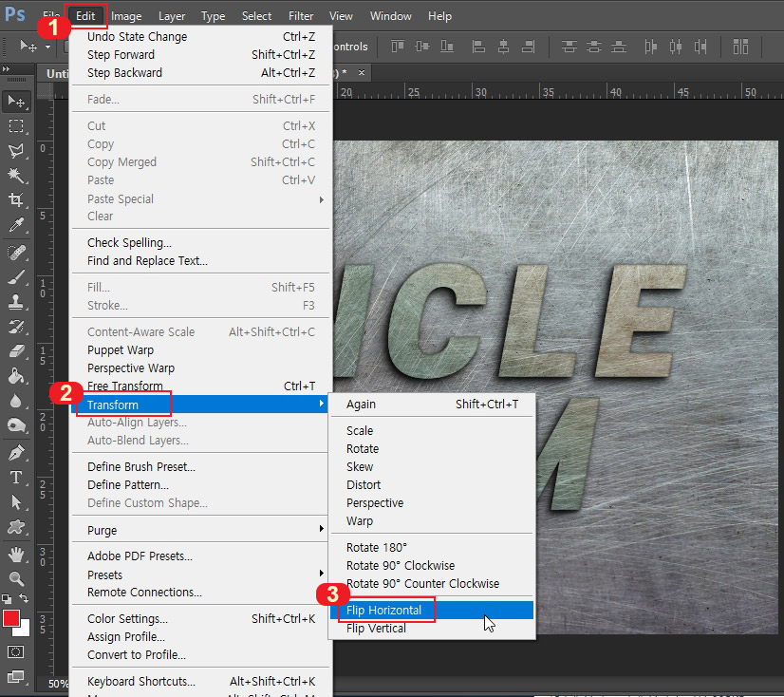Click Distribute Bottom Edges icon
Image resolution: width=784 pixels, height=697 pixels.
pyautogui.click(x=619, y=47)
